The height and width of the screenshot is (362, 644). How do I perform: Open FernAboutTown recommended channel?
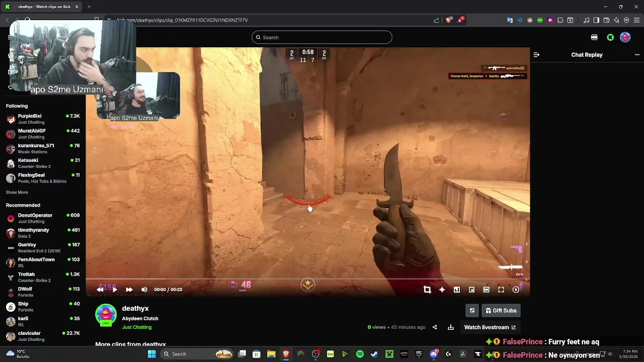click(43, 262)
